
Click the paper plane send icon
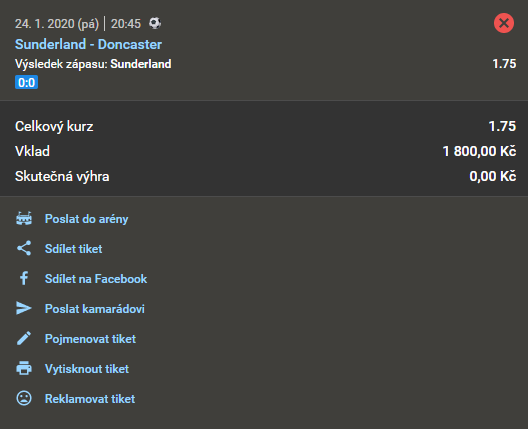24,308
